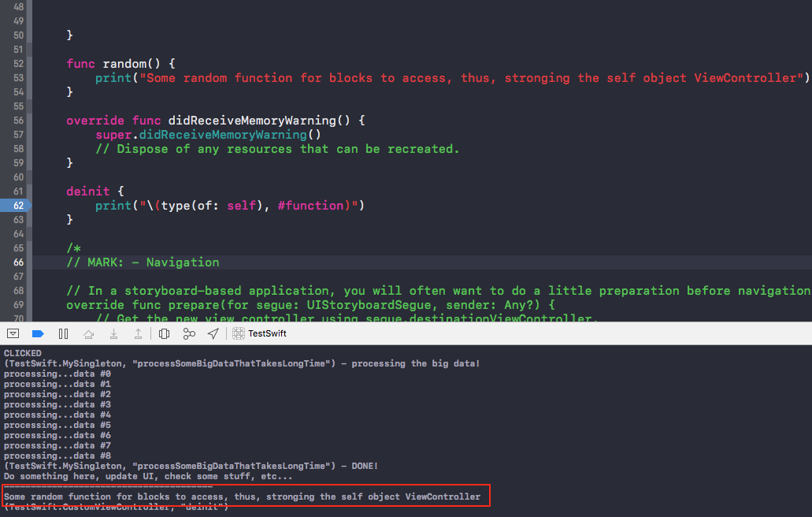Toggle the blue breakpoints activation button
The image size is (812, 517).
pyautogui.click(x=38, y=333)
